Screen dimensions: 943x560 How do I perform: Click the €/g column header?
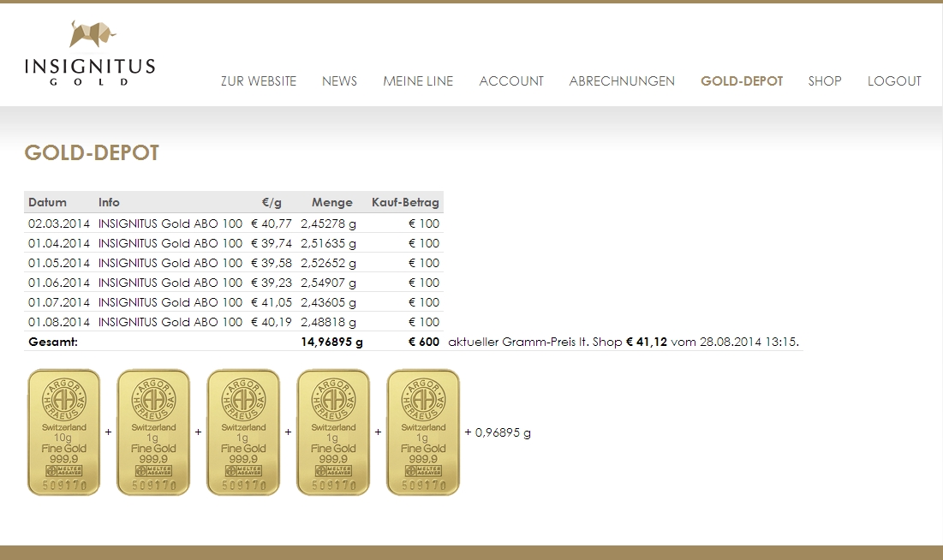[x=272, y=203]
